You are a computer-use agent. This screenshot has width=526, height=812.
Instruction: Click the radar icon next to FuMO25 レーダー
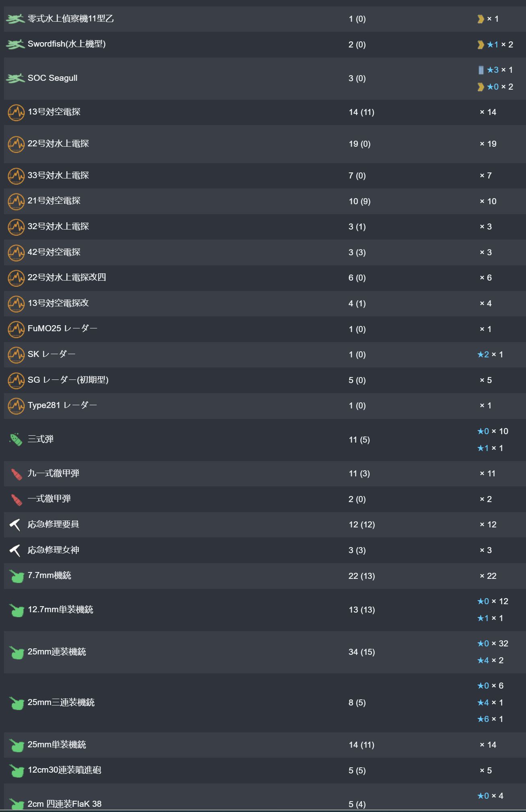(16, 329)
